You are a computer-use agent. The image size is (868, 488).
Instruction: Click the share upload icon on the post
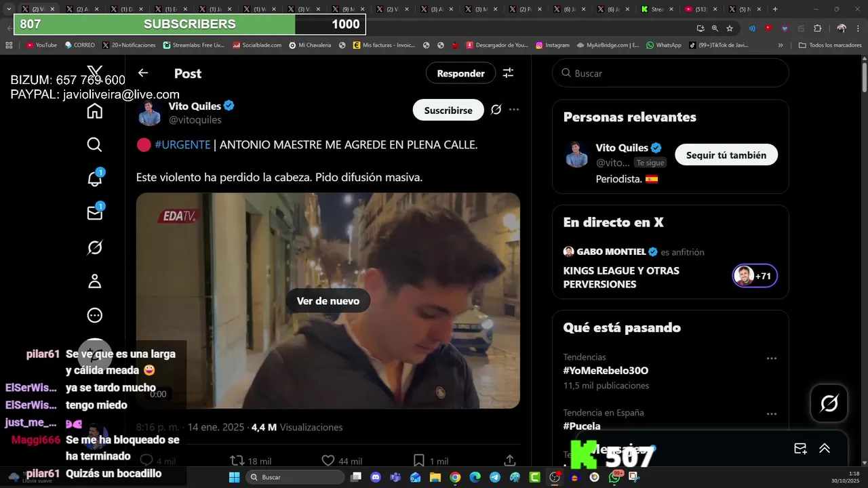[510, 461]
